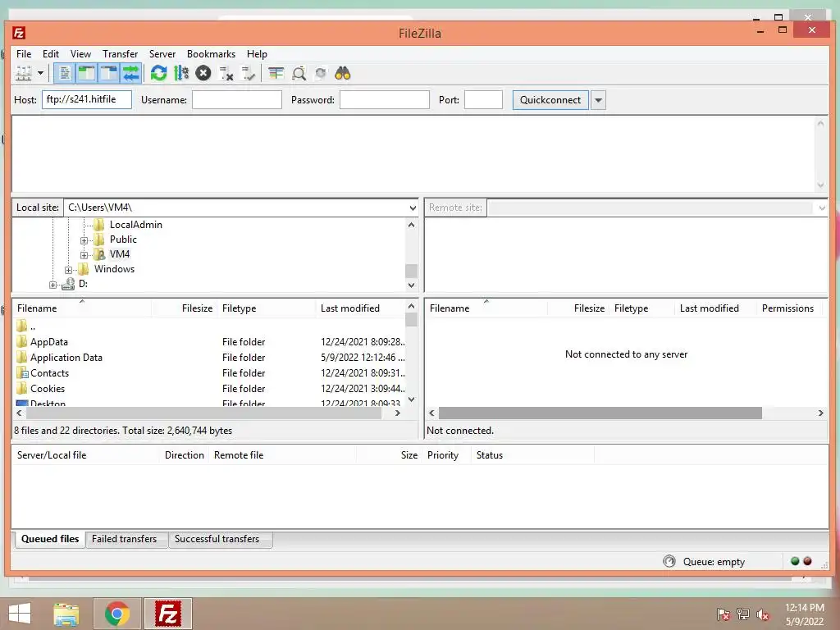Click the network tray icon
The width and height of the screenshot is (840, 630).
743,614
